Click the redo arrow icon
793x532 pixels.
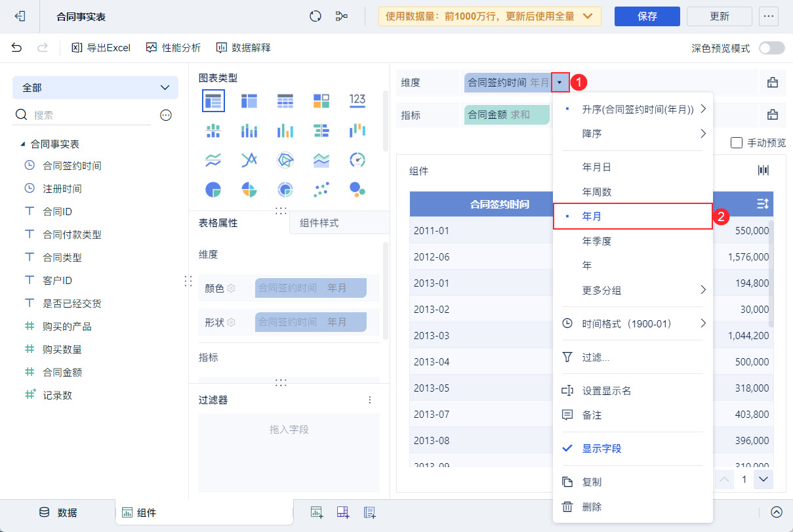tap(43, 48)
